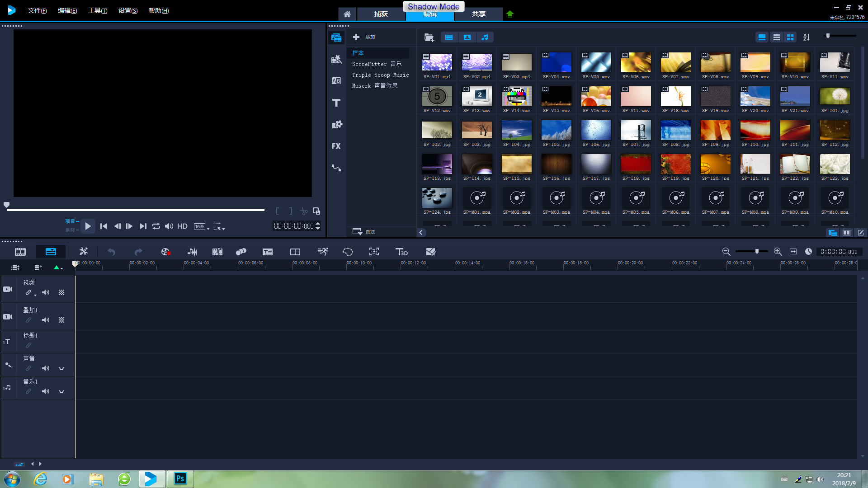868x488 pixels.
Task: Open the Record/Capture option
Action: [165, 252]
